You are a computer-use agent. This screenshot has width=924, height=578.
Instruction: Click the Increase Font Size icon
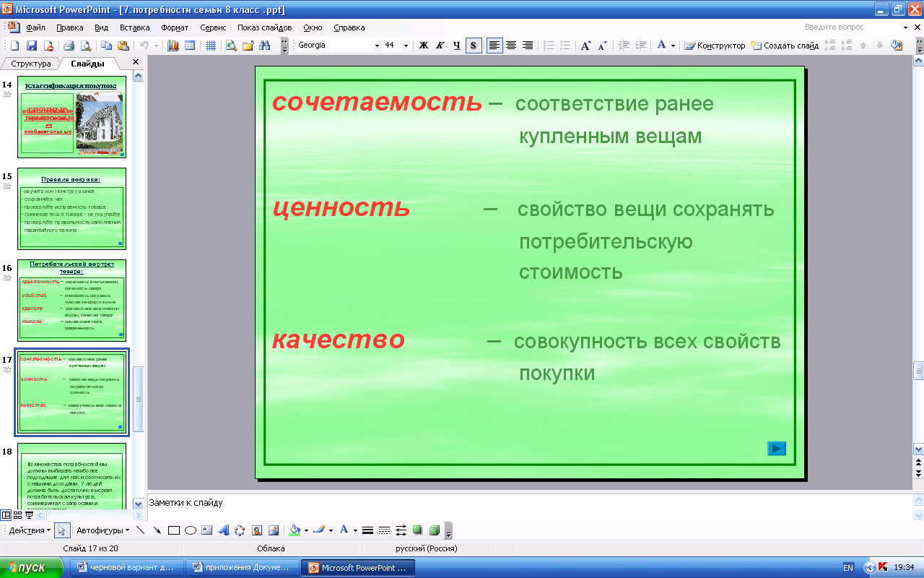point(586,46)
